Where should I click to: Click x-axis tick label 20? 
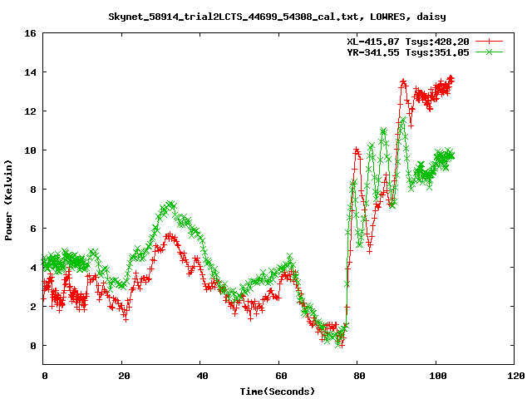(124, 376)
